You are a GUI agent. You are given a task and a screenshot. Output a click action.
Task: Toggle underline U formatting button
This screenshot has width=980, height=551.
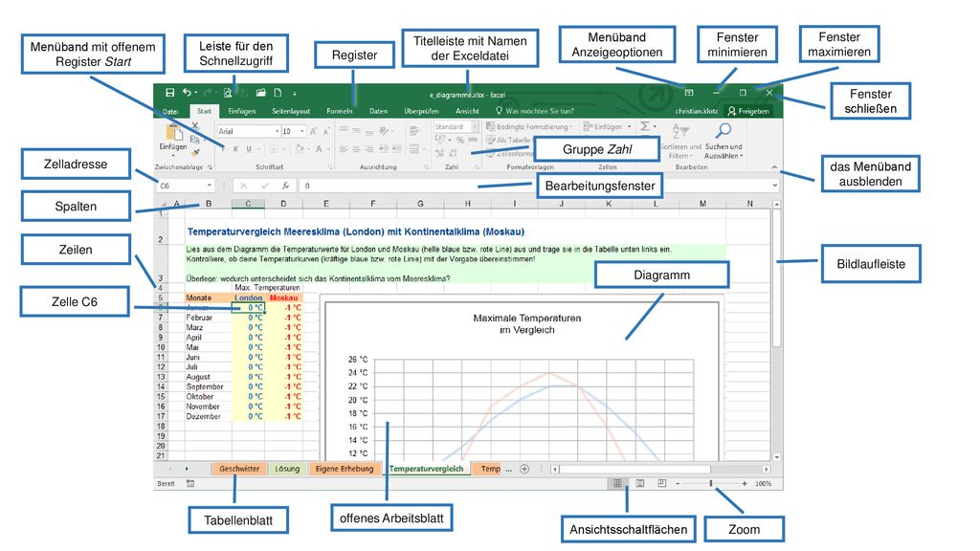pos(249,149)
